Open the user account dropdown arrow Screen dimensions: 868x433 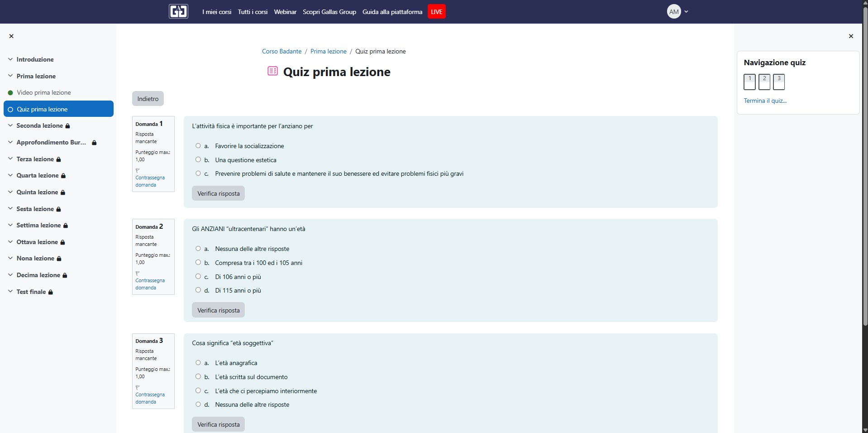686,11
